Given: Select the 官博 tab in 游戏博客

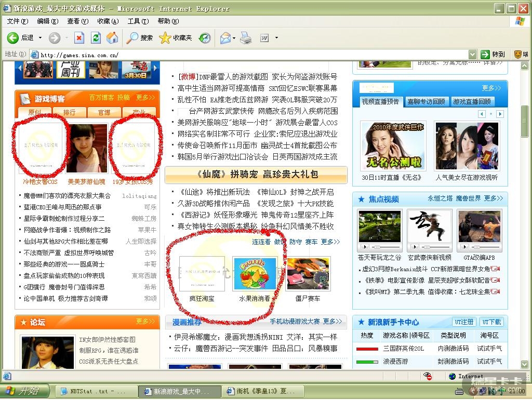Looking at the screenshot, I should pos(104,112).
